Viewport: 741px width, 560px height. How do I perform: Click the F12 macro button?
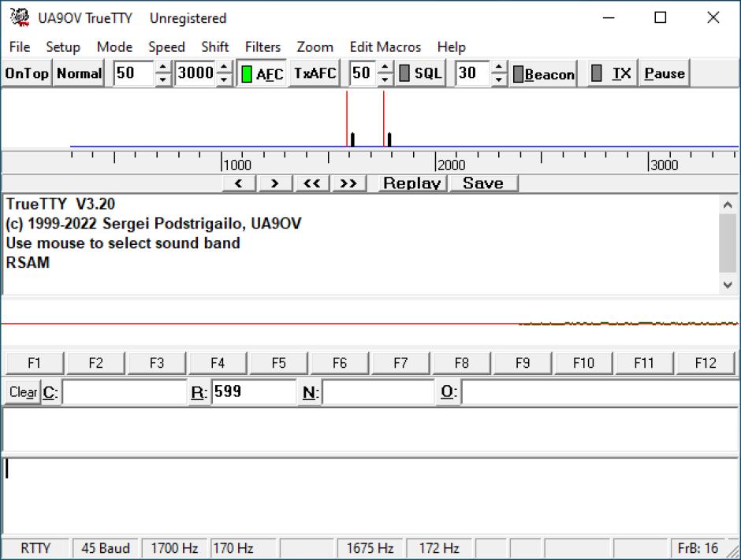(705, 362)
